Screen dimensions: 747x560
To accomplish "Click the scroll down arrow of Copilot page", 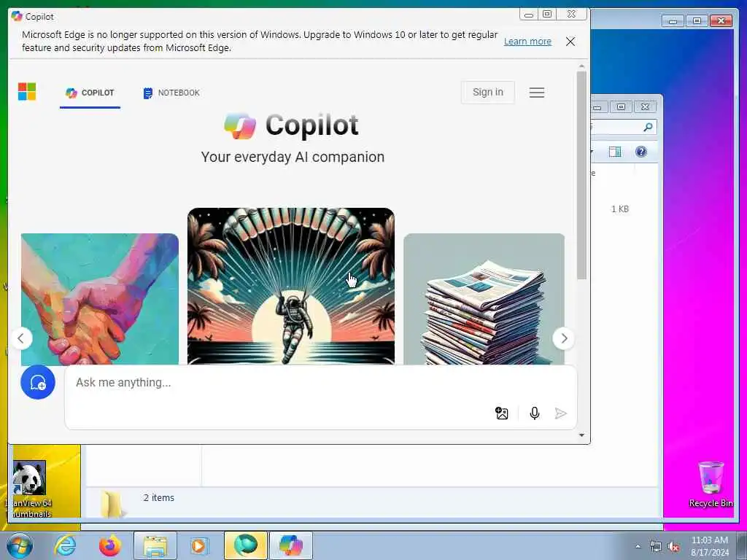I will pyautogui.click(x=581, y=435).
